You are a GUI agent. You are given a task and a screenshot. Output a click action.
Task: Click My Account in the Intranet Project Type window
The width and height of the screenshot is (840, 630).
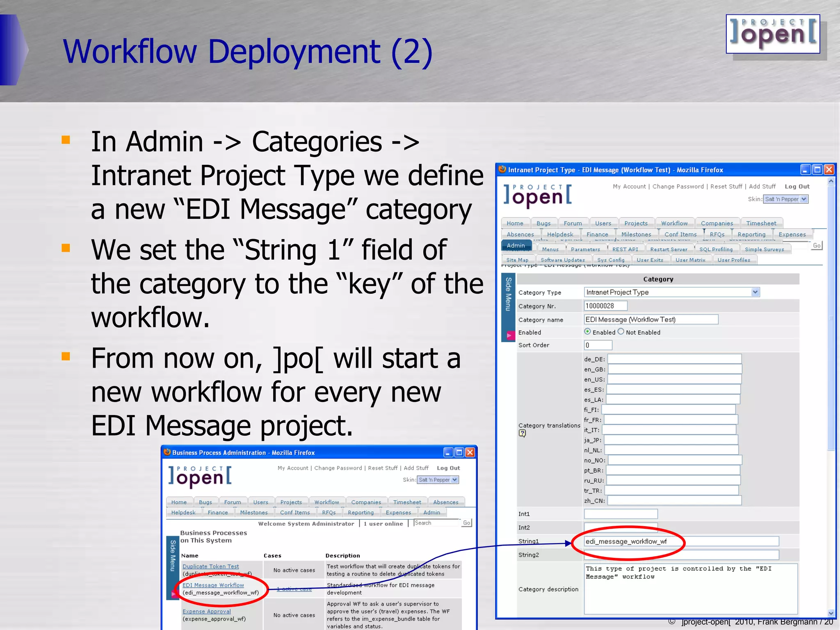click(x=629, y=186)
